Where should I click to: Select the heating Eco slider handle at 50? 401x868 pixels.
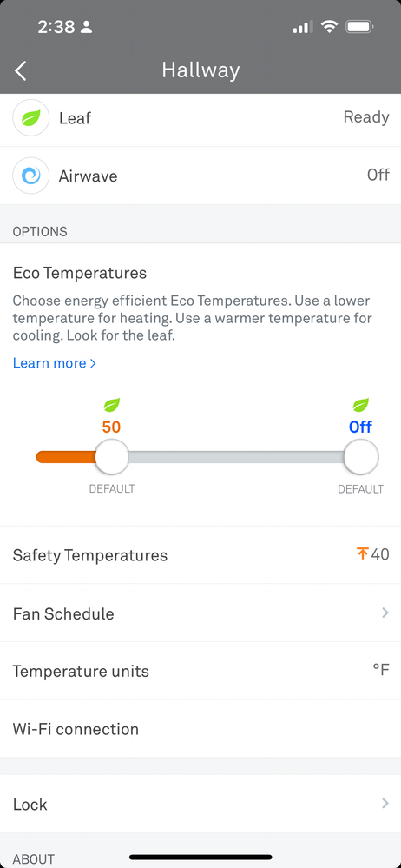[x=112, y=457]
